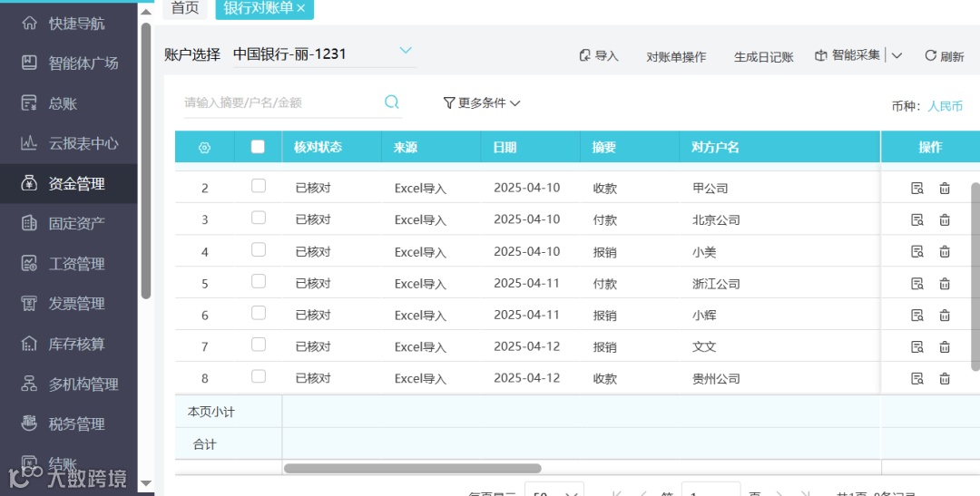Delete the 浙江公司 row

(945, 284)
